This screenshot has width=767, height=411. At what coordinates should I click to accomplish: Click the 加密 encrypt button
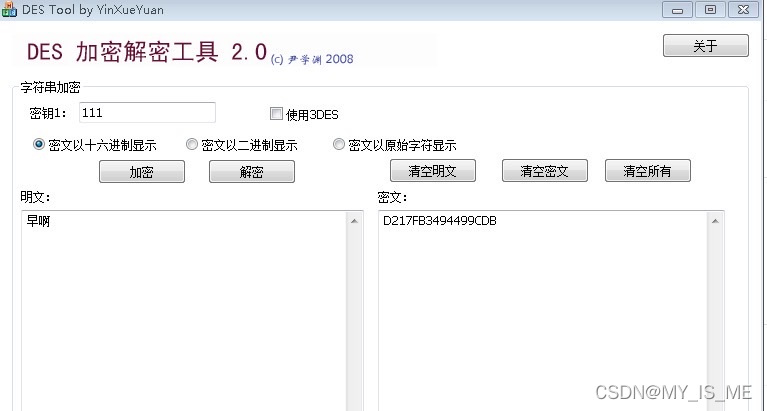click(142, 171)
